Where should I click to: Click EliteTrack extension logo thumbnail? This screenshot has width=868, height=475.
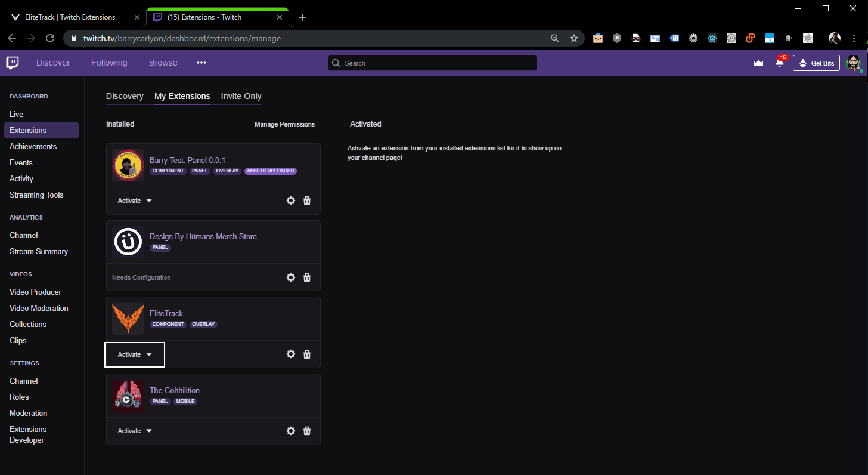tap(128, 319)
